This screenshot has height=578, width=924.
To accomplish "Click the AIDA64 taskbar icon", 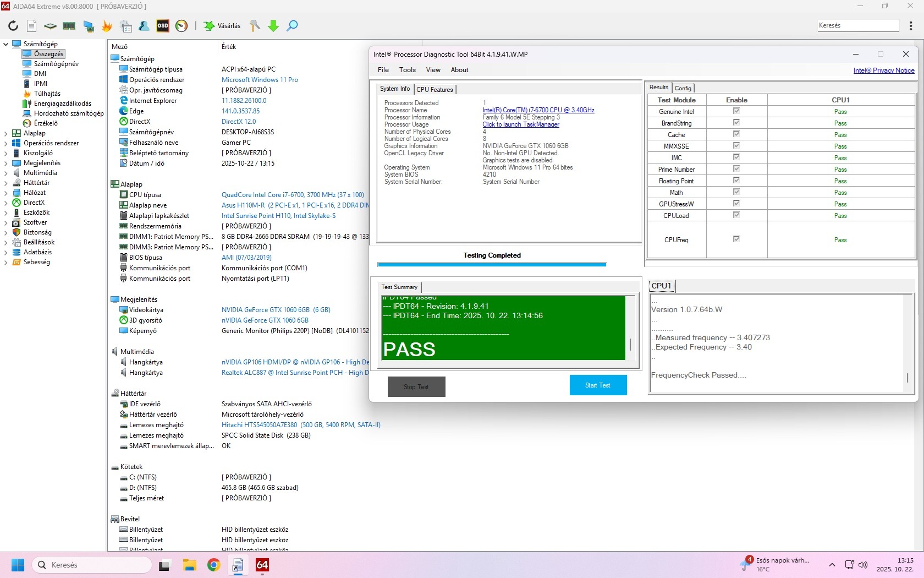I will coord(262,565).
